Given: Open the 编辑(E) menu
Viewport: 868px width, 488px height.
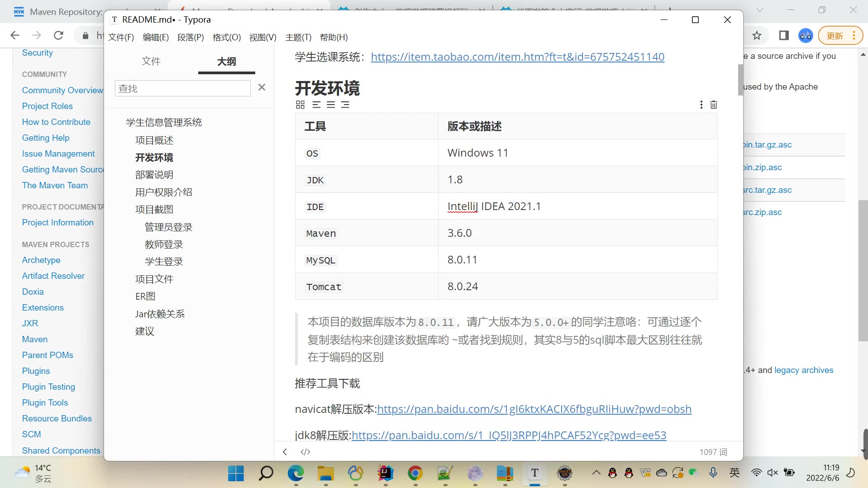Looking at the screenshot, I should pos(156,38).
